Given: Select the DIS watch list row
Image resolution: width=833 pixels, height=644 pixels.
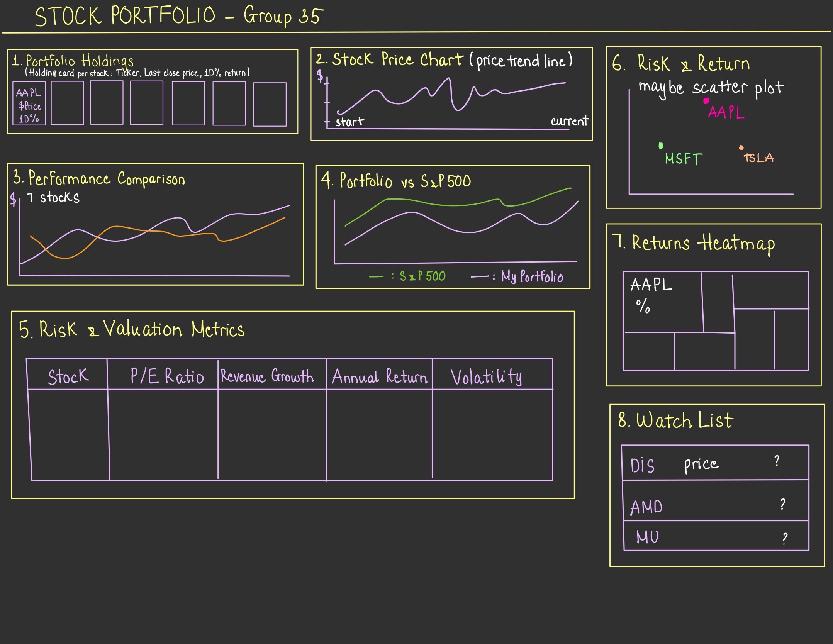Looking at the screenshot, I should coord(715,463).
